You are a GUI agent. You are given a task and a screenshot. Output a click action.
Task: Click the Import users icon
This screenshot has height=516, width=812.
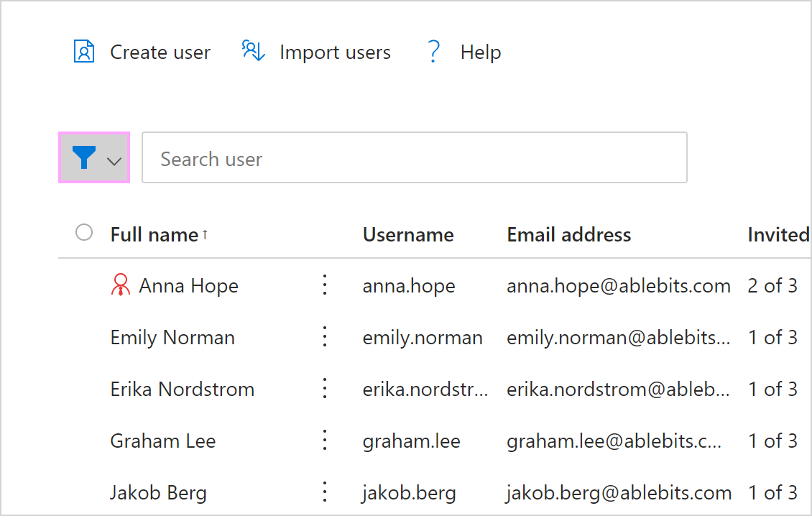click(x=253, y=51)
